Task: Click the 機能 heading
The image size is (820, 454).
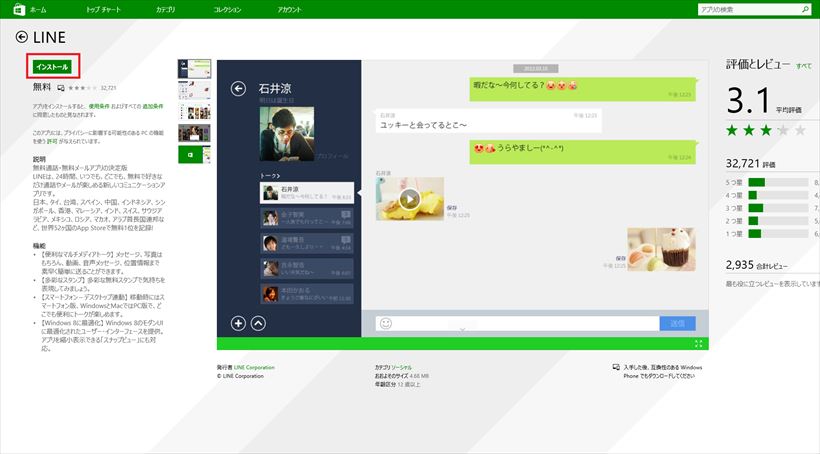Action: click(x=39, y=246)
